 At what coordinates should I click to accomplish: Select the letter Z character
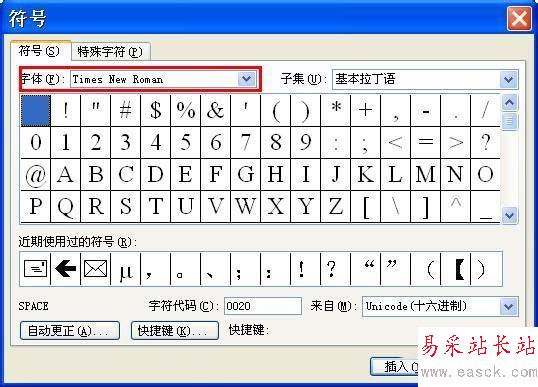click(336, 206)
